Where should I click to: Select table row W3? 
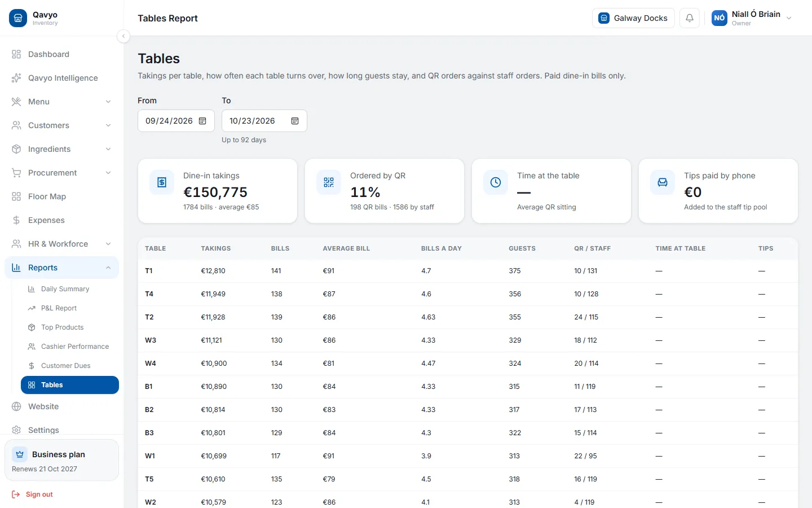click(468, 340)
